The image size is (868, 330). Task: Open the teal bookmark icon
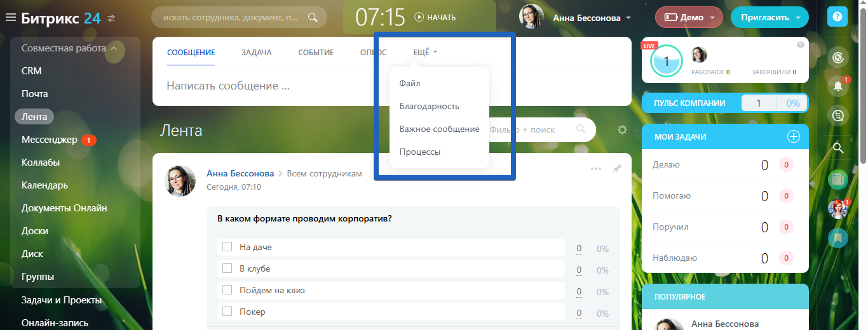point(838,238)
